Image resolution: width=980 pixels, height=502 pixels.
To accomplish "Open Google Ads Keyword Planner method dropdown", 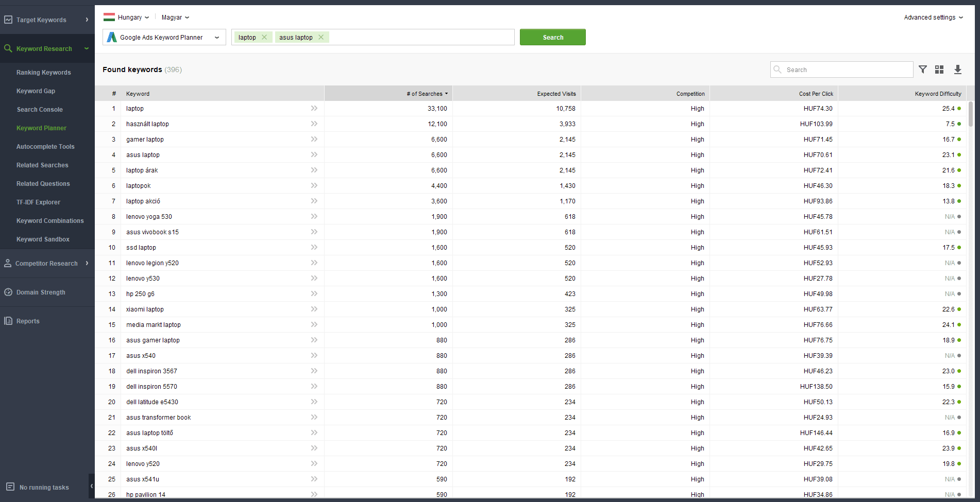I will (164, 37).
